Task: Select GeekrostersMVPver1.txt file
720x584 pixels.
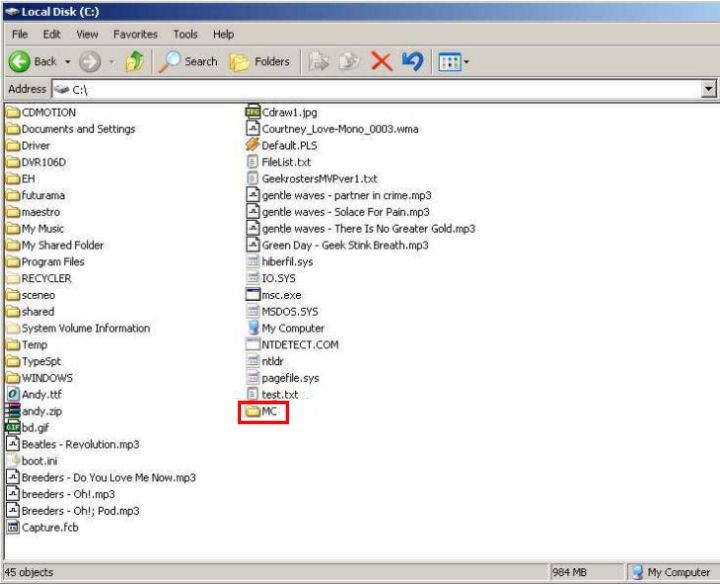Action: [311, 179]
